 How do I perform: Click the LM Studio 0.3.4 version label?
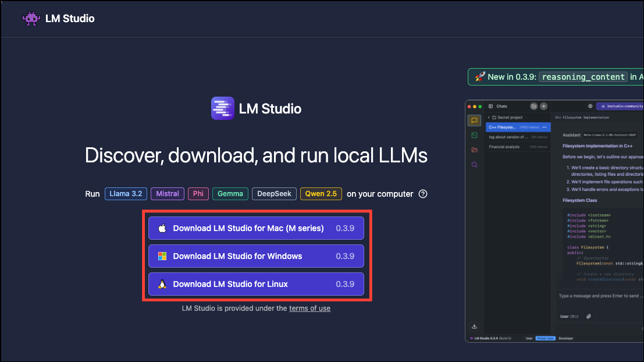pos(491,338)
